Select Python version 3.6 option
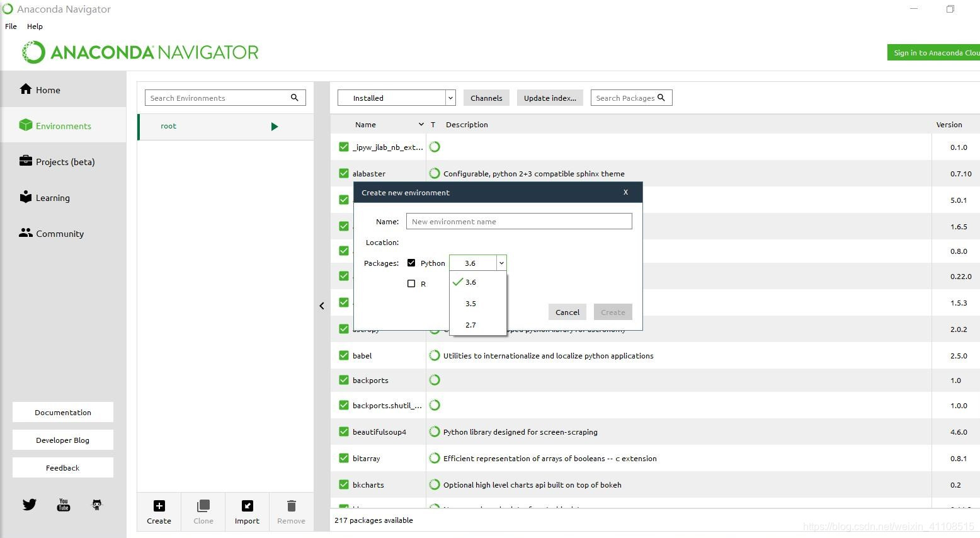Viewport: 980px width, 538px height. 478,282
